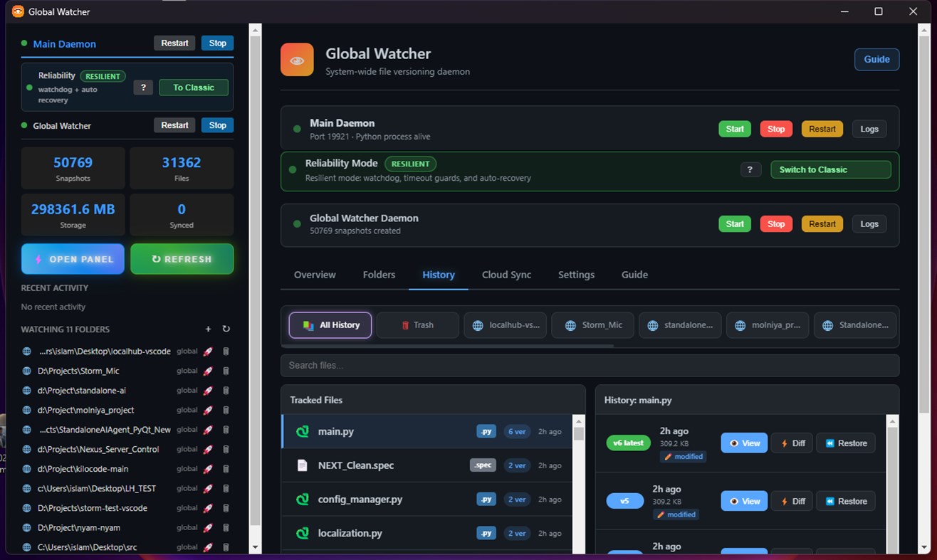Screen dimensions: 937x560
Task: Open Diff for the v5 version
Action: tap(792, 501)
